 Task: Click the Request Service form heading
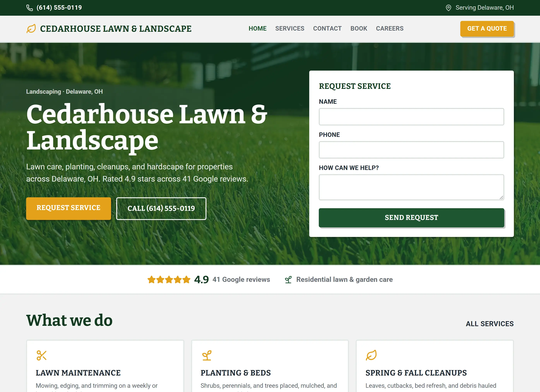pyautogui.click(x=355, y=86)
